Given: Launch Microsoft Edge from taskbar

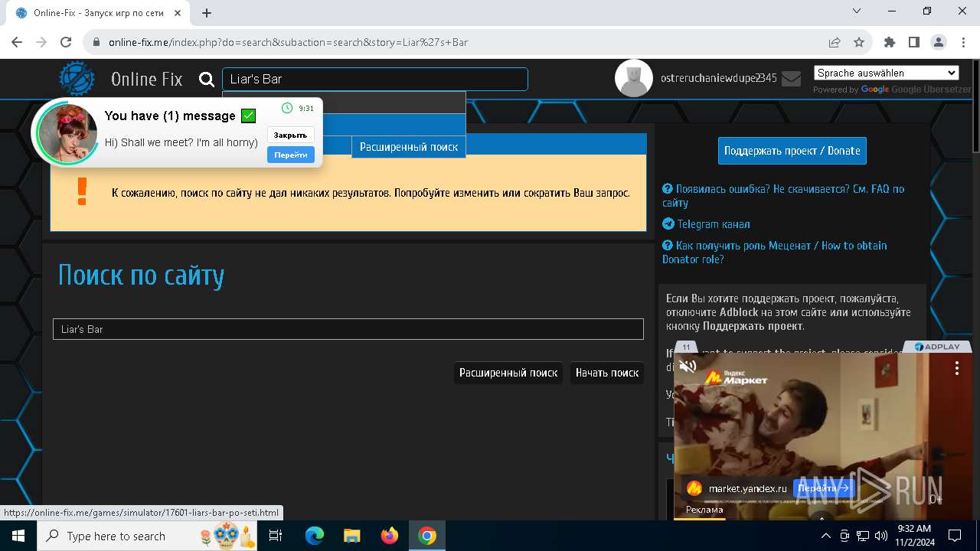Looking at the screenshot, I should click(314, 536).
